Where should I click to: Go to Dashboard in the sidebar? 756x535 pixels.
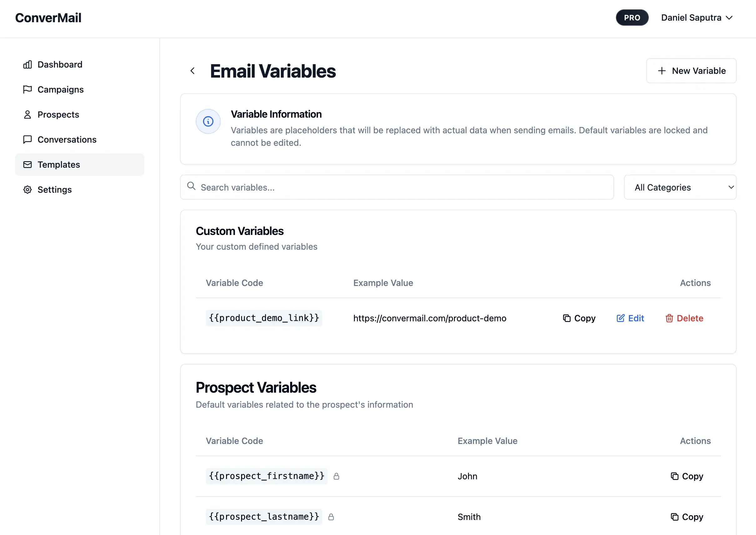pyautogui.click(x=60, y=64)
